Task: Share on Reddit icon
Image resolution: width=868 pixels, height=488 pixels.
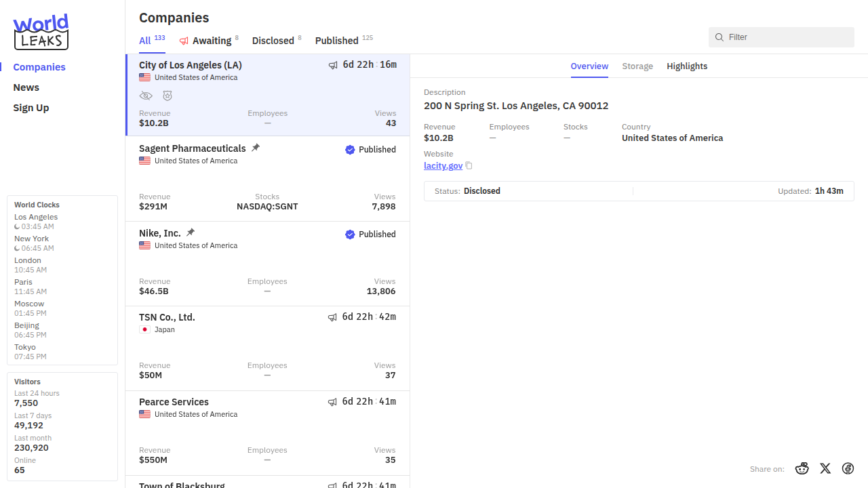Action: tap(802, 468)
